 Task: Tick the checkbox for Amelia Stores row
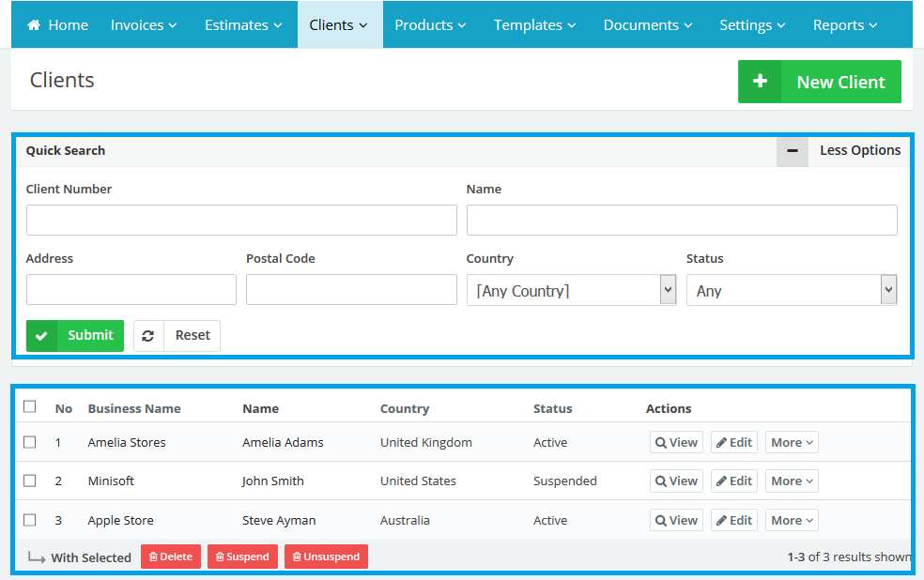(30, 442)
